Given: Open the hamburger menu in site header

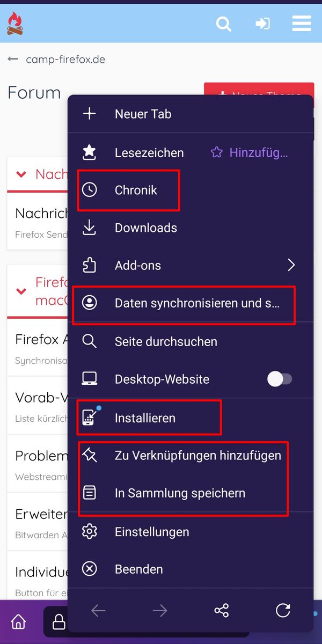Looking at the screenshot, I should (302, 24).
